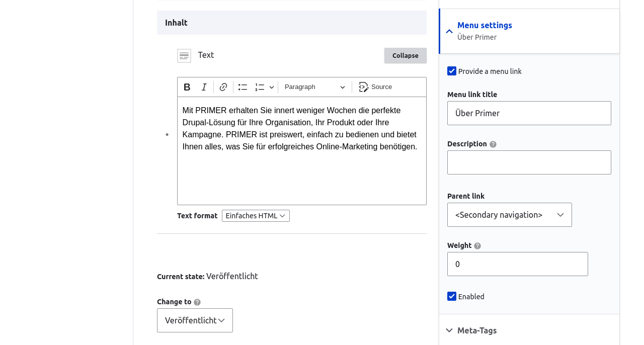Insert a bulleted list
Viewport: 644px width, 345px height.
pos(243,87)
